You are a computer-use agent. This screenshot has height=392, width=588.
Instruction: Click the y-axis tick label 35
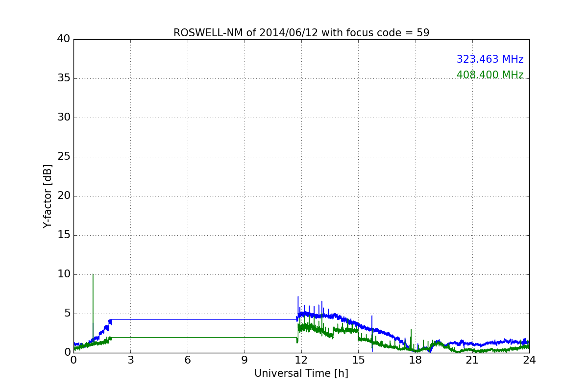click(64, 78)
